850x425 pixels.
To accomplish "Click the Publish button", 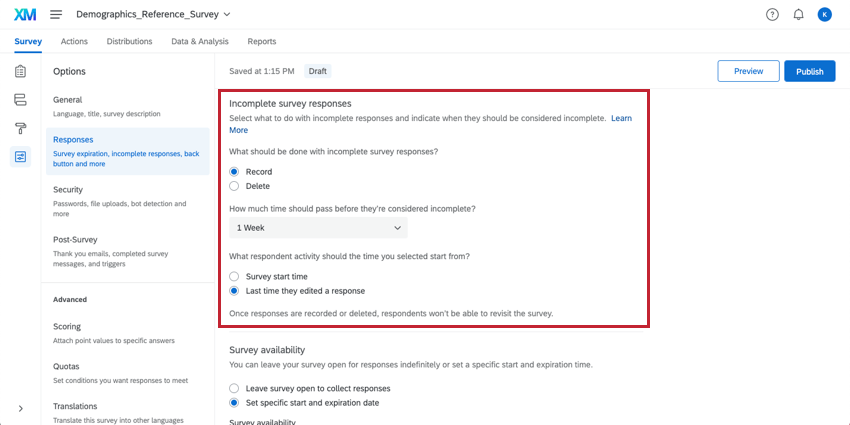I will click(x=809, y=71).
